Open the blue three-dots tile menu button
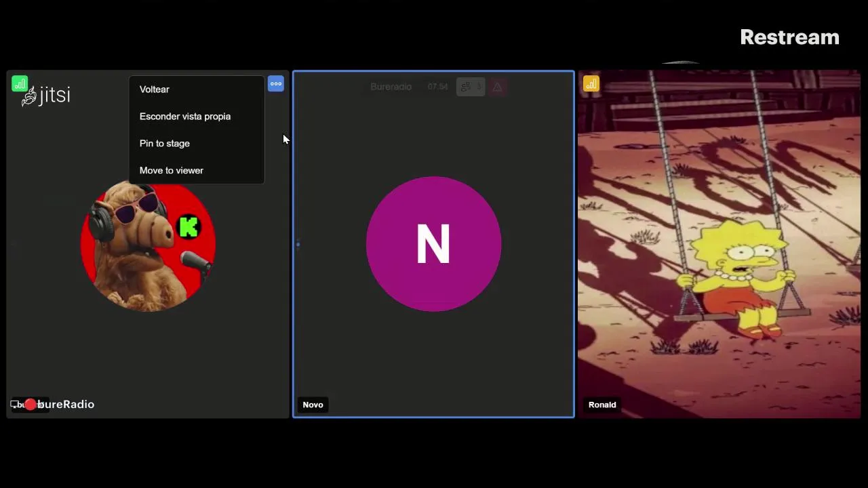The height and width of the screenshot is (488, 868). pyautogui.click(x=275, y=84)
